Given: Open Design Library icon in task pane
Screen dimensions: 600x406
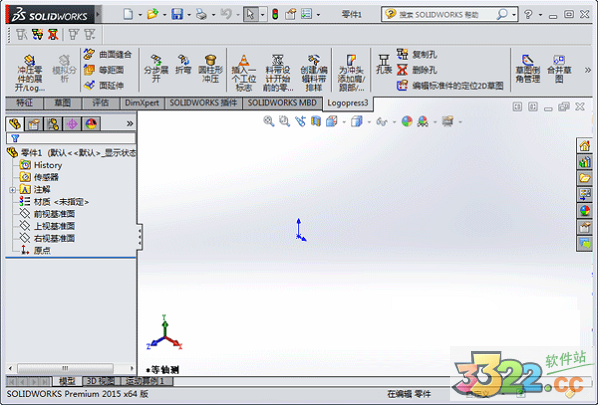Looking at the screenshot, I should [584, 162].
